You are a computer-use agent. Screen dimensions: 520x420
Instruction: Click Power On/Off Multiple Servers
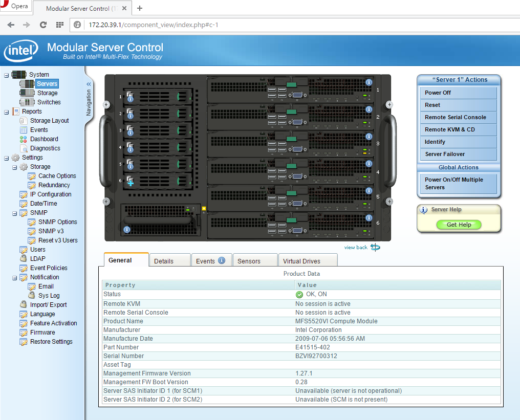(458, 184)
